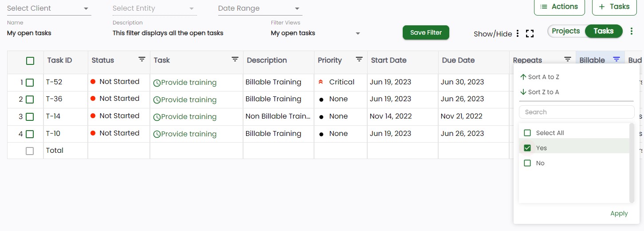Open Show/Hide columns three-dot menu
The width and height of the screenshot is (644, 231).
pos(518,34)
